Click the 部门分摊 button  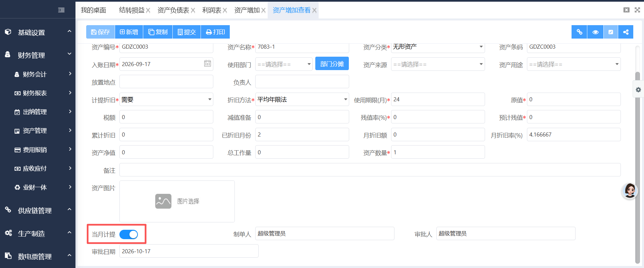pos(332,64)
